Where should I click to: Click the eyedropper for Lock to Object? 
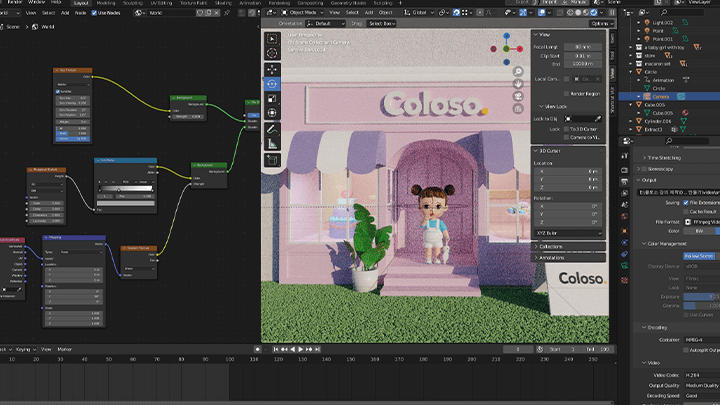(597, 119)
